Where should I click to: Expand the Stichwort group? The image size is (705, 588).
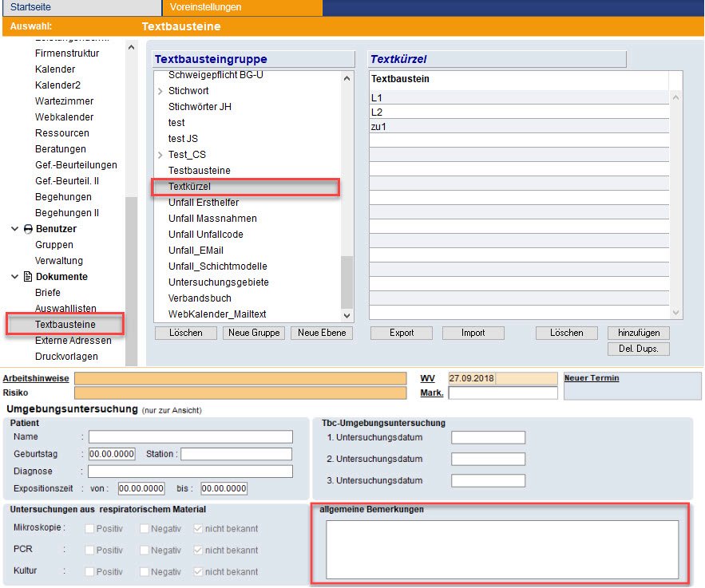pos(160,91)
